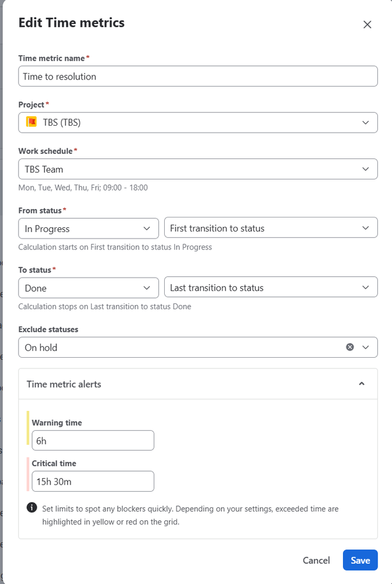Click the Time metric alerts header
The width and height of the screenshot is (392, 584).
(x=198, y=384)
